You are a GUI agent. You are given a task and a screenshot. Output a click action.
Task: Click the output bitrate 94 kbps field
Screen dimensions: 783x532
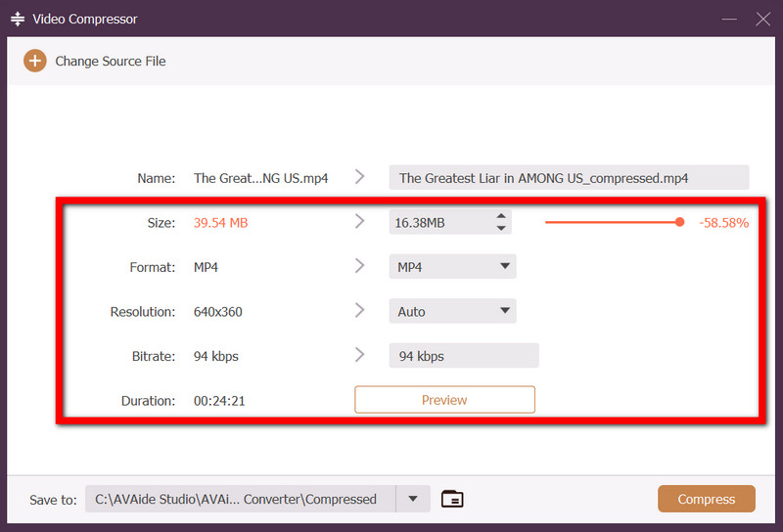[x=463, y=356]
